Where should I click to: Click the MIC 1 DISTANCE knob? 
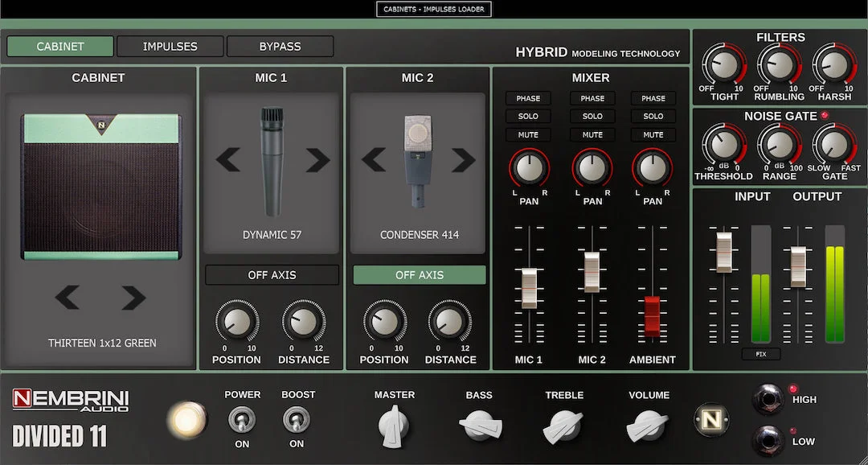point(303,322)
